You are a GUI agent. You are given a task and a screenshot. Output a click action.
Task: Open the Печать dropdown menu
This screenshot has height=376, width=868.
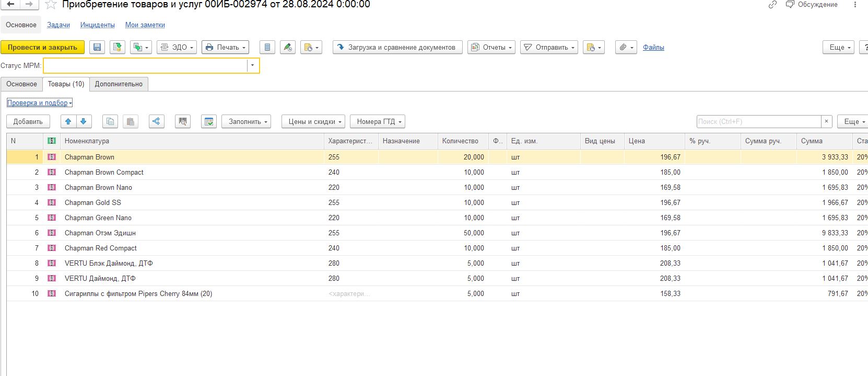coord(225,47)
